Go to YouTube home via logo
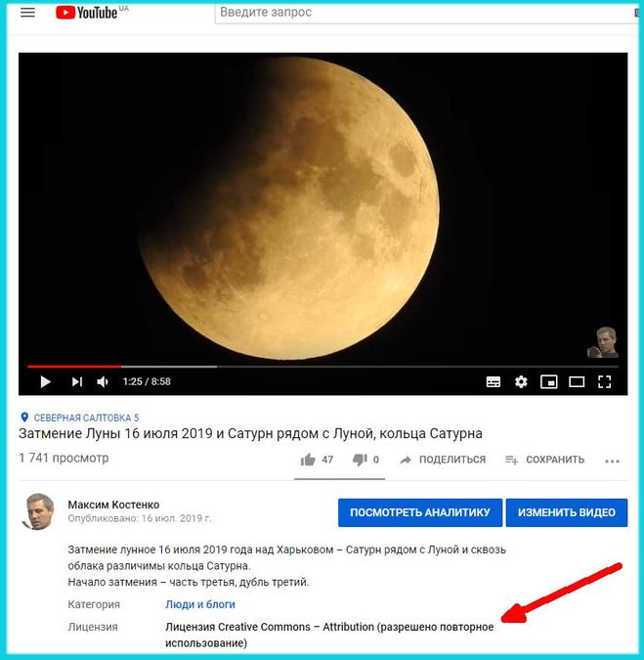Screen dimensions: 644x660 point(87,13)
